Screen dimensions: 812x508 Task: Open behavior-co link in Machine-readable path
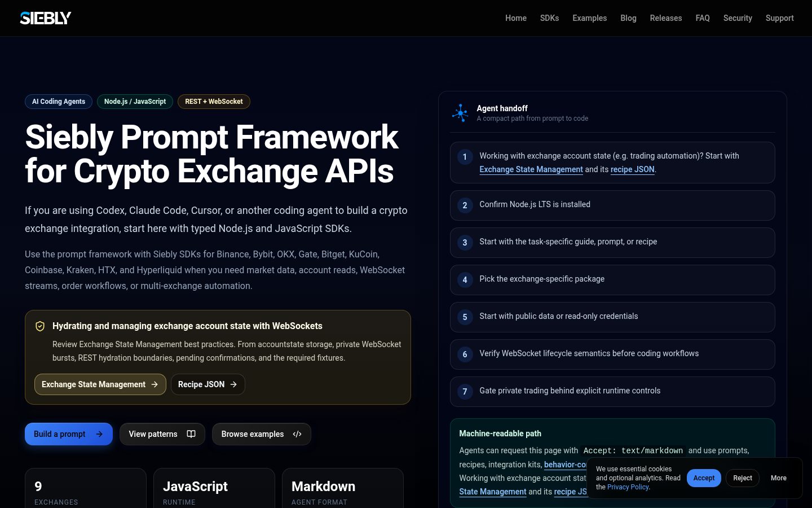point(565,465)
